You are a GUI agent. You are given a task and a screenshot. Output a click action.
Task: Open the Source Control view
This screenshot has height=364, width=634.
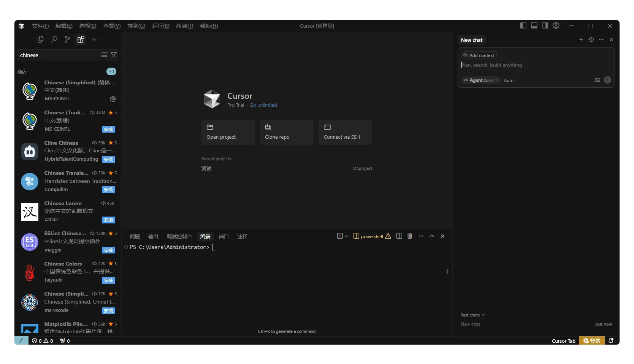click(x=67, y=40)
